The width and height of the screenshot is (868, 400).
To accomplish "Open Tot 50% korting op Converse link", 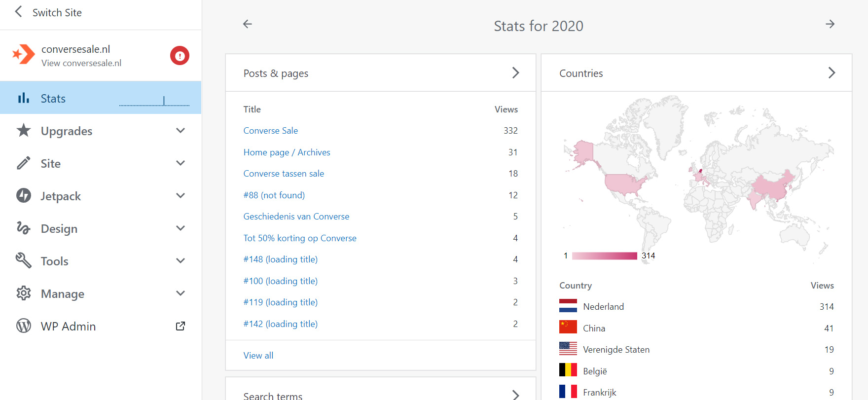I will pos(300,238).
